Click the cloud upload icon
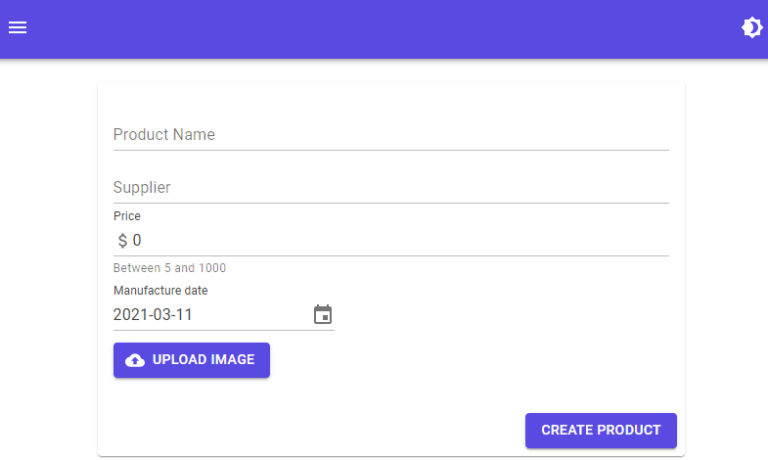Image resolution: width=768 pixels, height=460 pixels. click(135, 360)
